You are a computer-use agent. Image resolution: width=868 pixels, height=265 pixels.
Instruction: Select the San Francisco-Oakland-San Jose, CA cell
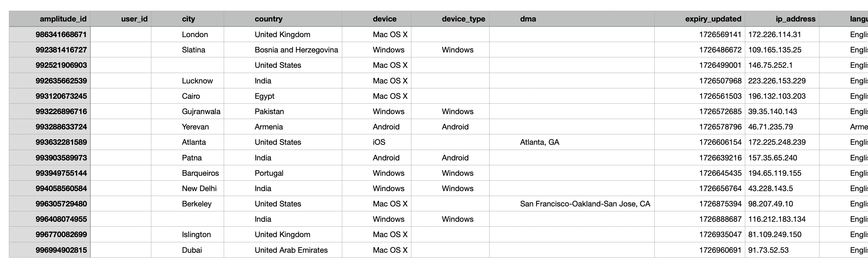click(x=572, y=204)
